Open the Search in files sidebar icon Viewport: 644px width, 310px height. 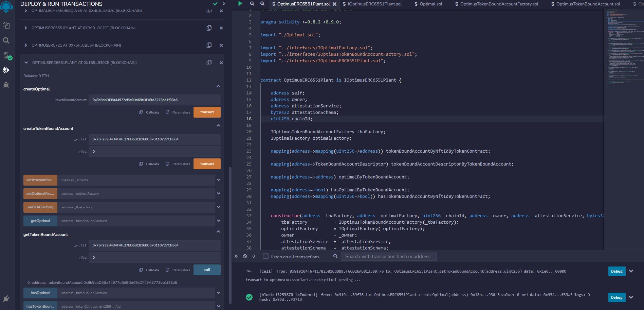tap(6, 40)
